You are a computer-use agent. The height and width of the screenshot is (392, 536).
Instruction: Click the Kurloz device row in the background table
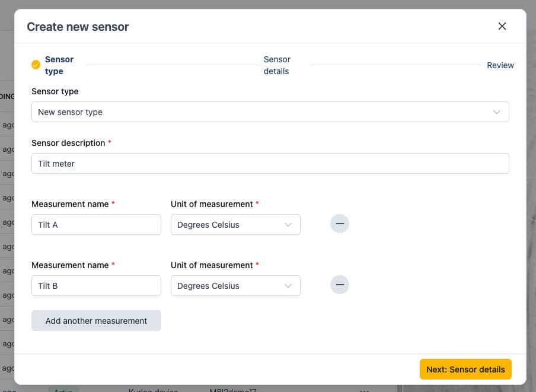click(x=152, y=390)
